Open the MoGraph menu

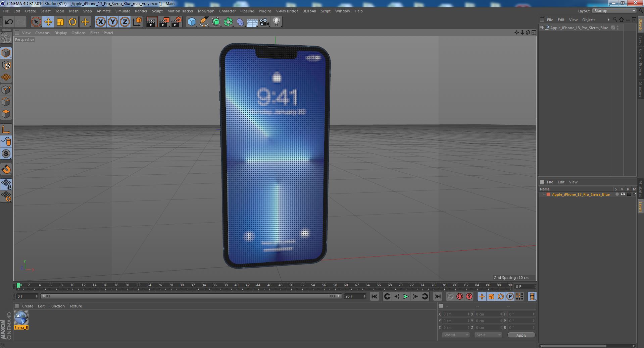(x=206, y=11)
